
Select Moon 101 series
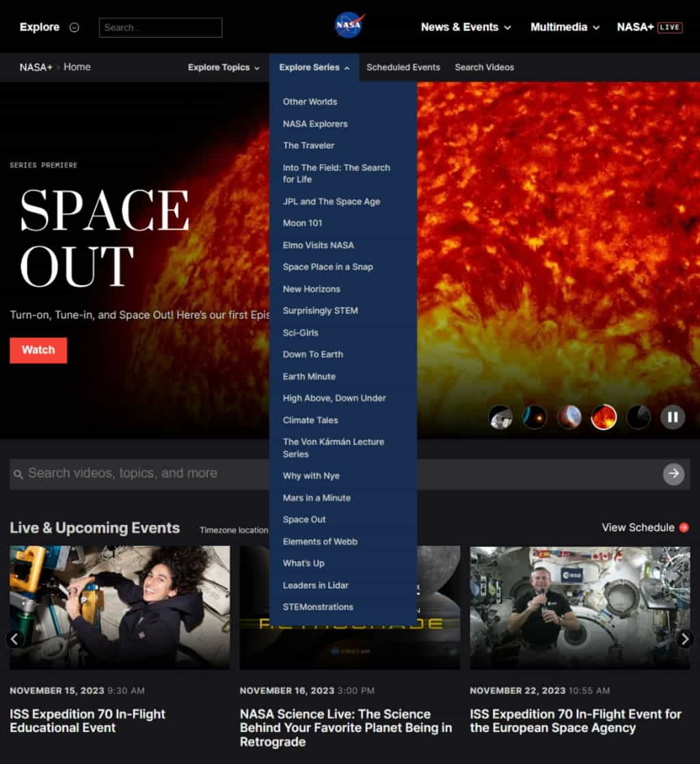(x=303, y=223)
